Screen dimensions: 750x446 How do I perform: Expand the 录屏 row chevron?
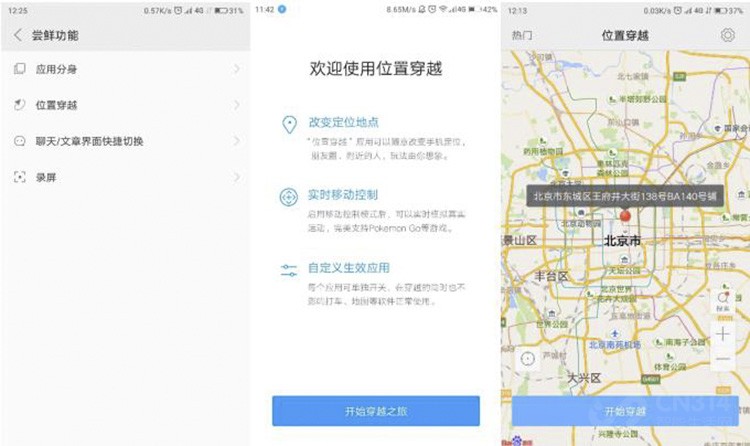pos(237,177)
